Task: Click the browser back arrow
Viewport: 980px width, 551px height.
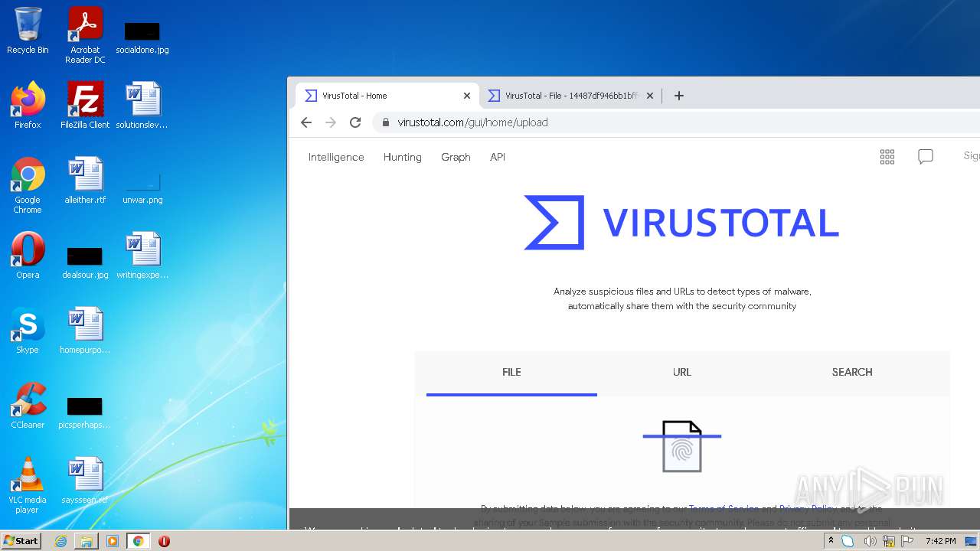Action: pos(306,122)
